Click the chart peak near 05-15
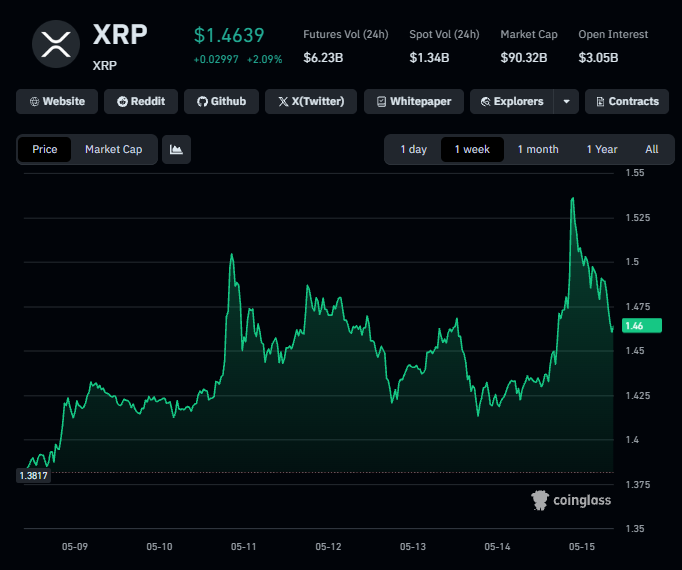Viewport: 682px width, 570px height. 573,198
